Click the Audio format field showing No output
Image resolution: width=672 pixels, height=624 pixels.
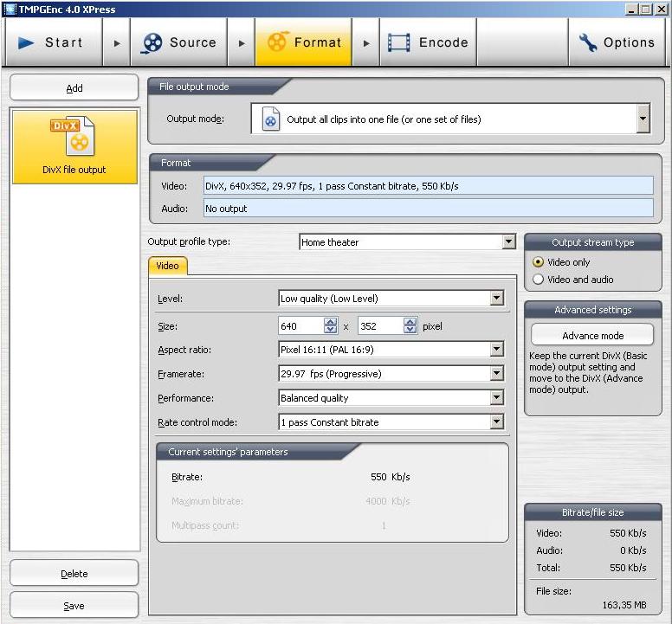[x=428, y=208]
